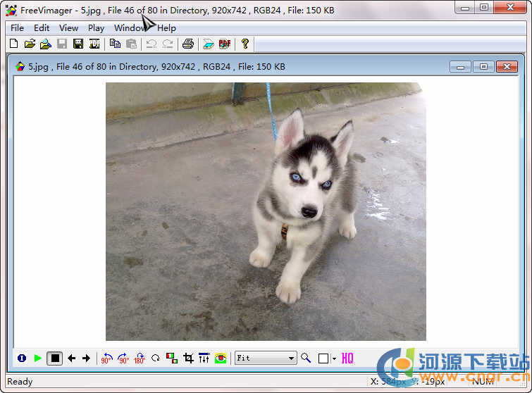532x393 pixels.
Task: Go to next image with right arrow
Action: pyautogui.click(x=87, y=358)
